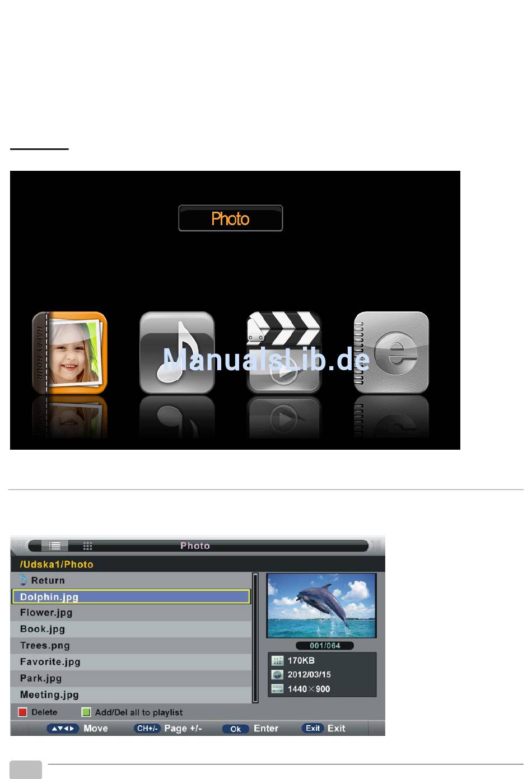Click the CH+/- page button

[x=147, y=728]
